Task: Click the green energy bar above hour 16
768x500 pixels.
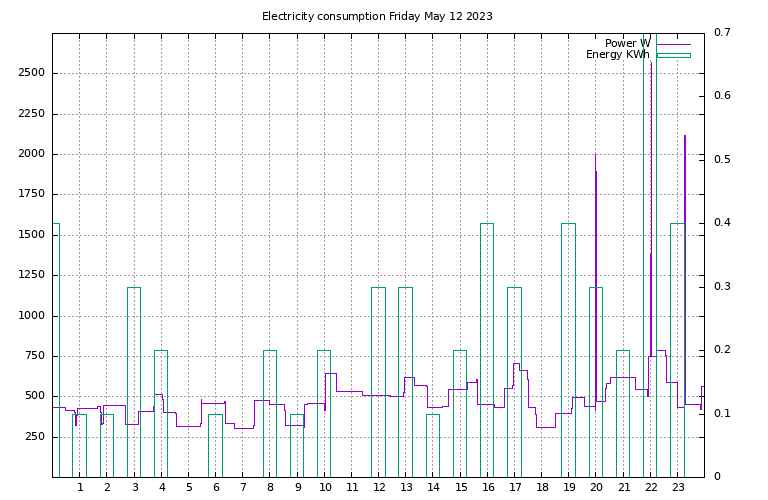Action: click(x=487, y=350)
